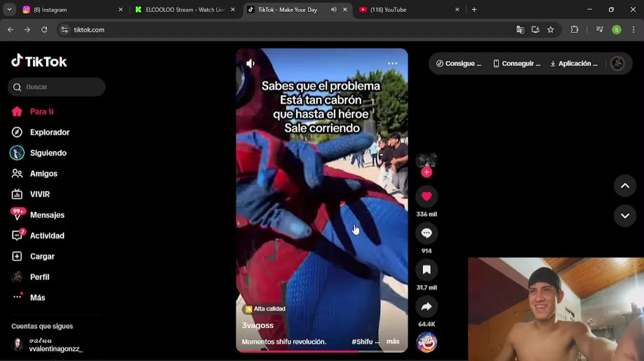Open the 3vagoss username link
This screenshot has height=361, width=644.
click(x=258, y=325)
